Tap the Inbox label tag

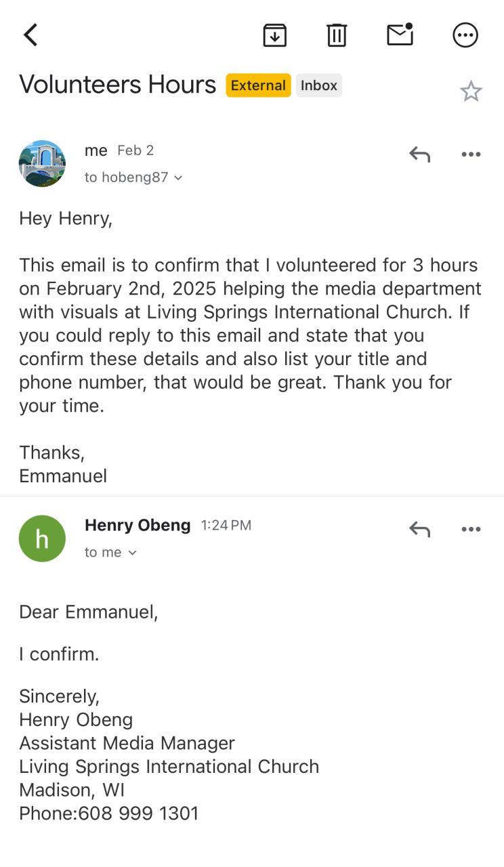(319, 85)
